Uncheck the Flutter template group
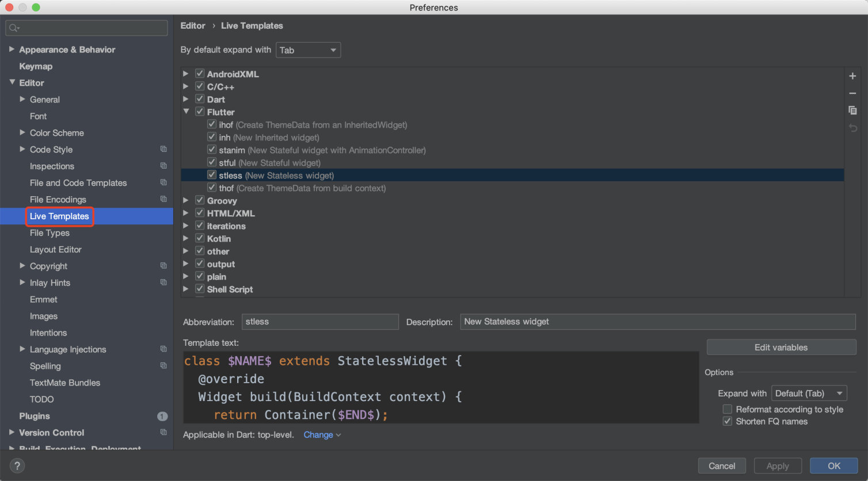 coord(200,112)
